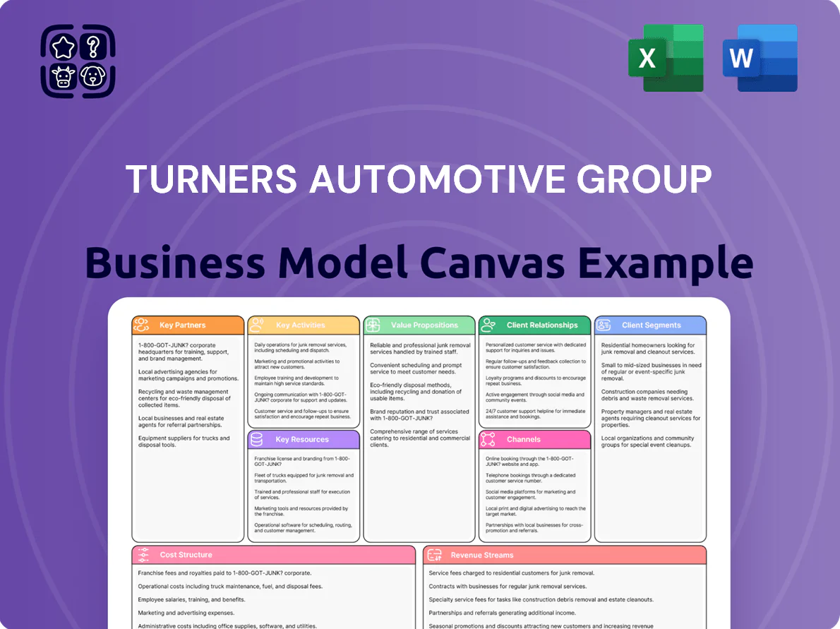Click the Value Propositions header icon
Image resolution: width=840 pixels, height=629 pixels.
click(373, 325)
